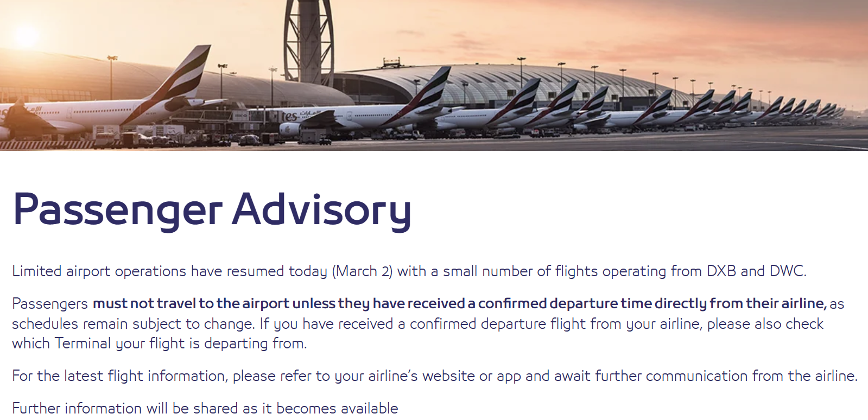Click the control tower in the banner

point(308,38)
